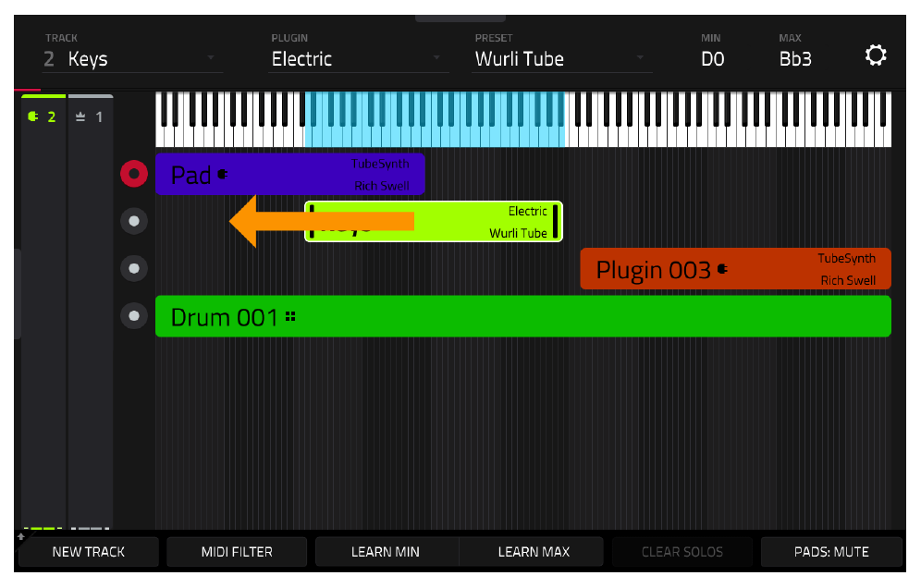The width and height of the screenshot is (921, 588).
Task: Arm record for the Electric Wurli Tube track
Action: coord(134,222)
